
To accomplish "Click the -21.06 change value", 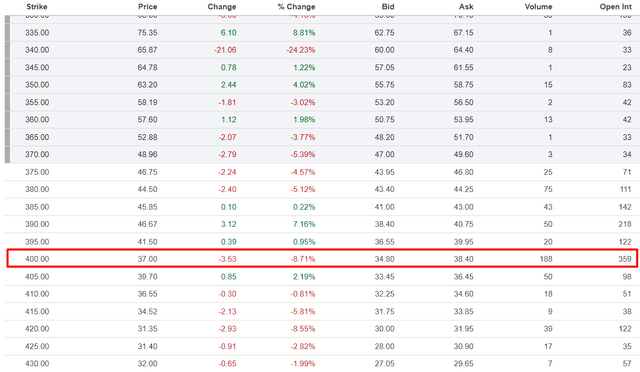I will click(225, 50).
